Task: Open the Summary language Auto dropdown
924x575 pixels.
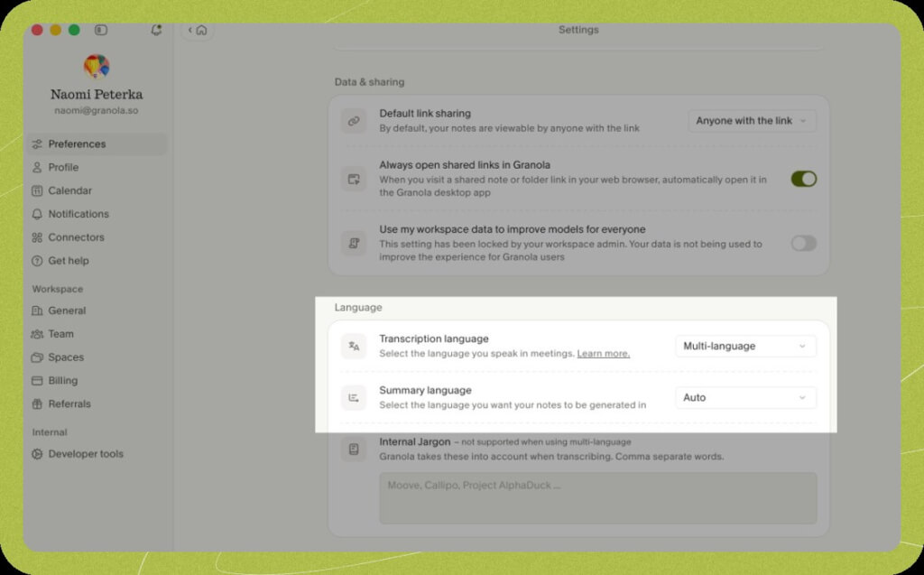Action: pos(745,397)
